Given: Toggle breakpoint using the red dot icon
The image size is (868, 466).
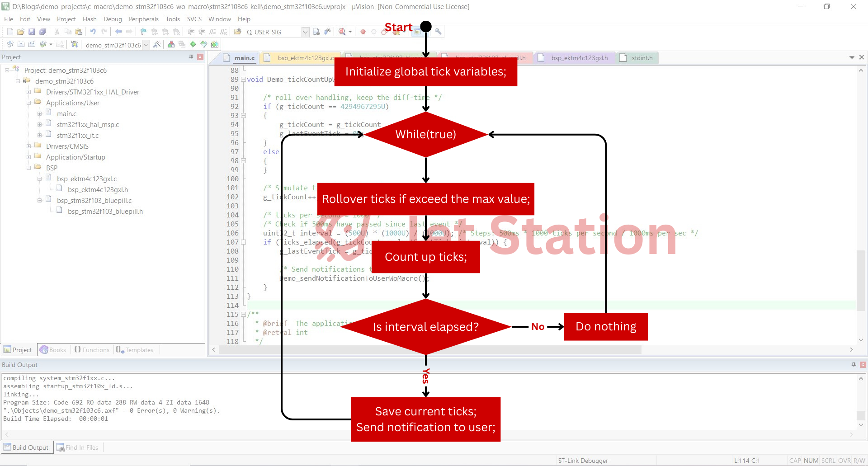Looking at the screenshot, I should pos(363,32).
